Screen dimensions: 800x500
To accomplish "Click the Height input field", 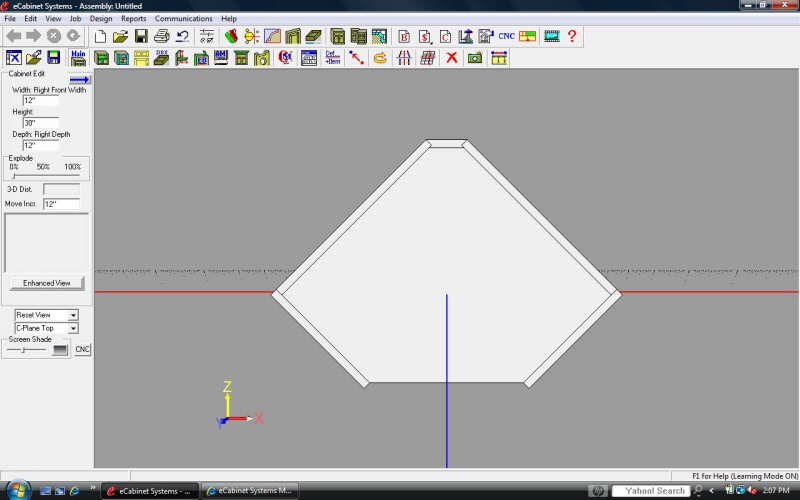I will coord(41,123).
